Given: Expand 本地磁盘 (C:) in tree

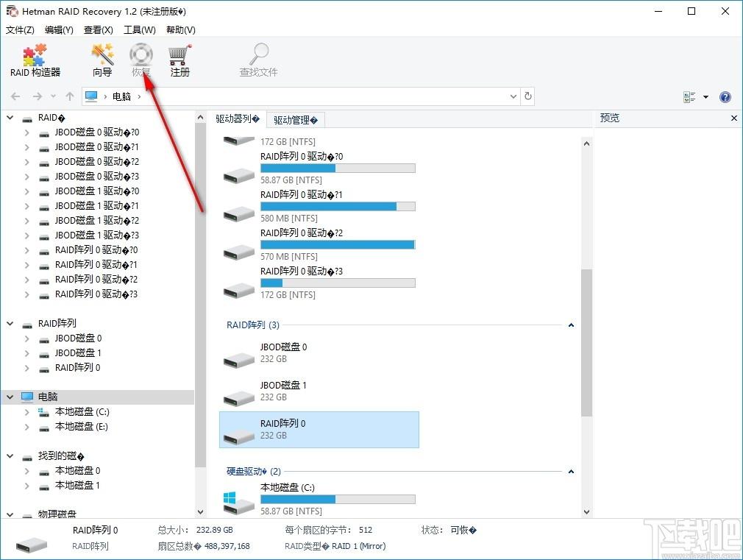Looking at the screenshot, I should [27, 412].
